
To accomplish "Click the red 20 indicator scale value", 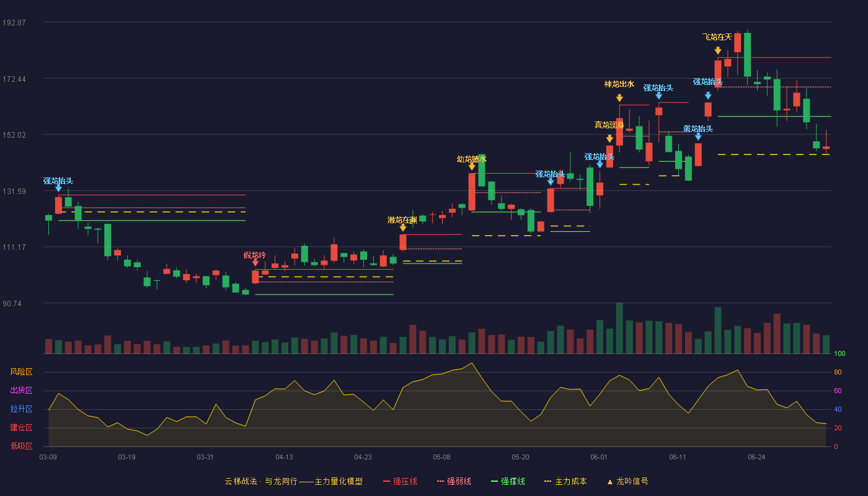I will (x=838, y=428).
